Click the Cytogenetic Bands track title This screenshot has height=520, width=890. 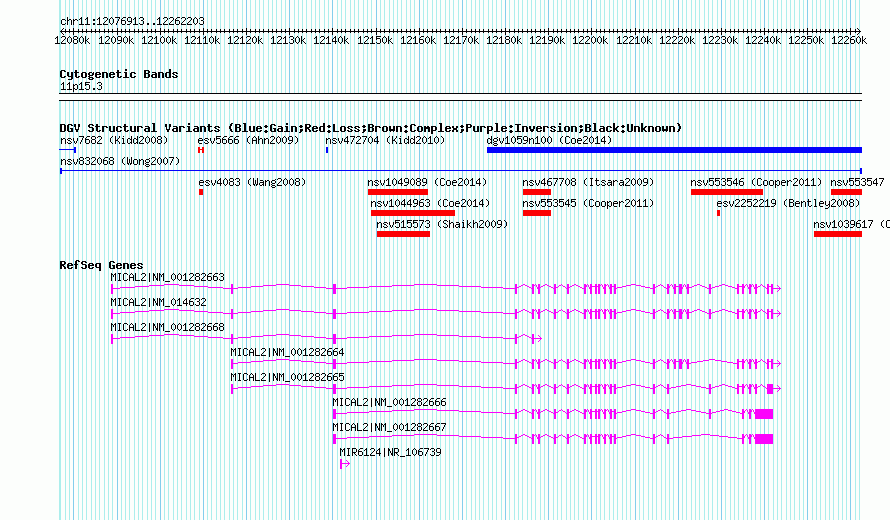pyautogui.click(x=119, y=74)
